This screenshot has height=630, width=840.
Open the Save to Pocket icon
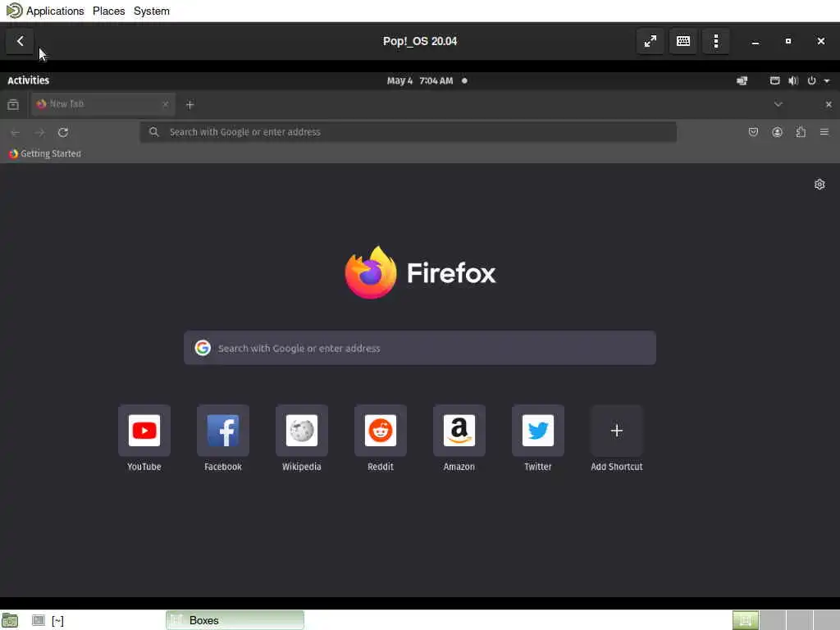753,132
